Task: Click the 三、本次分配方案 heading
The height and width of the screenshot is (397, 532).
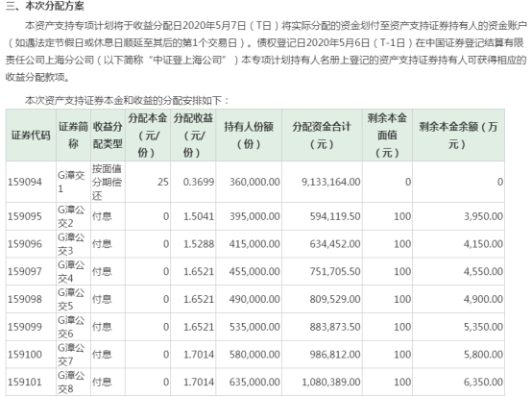Action: (x=45, y=6)
